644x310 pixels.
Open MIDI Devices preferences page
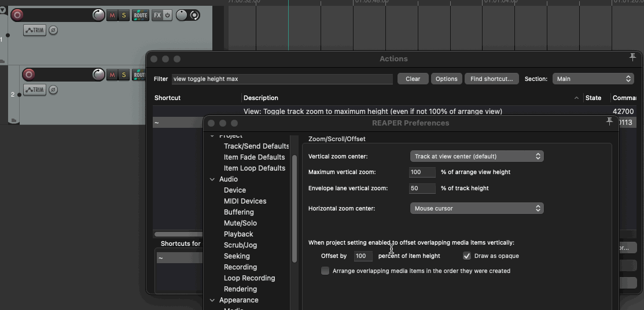[245, 201]
